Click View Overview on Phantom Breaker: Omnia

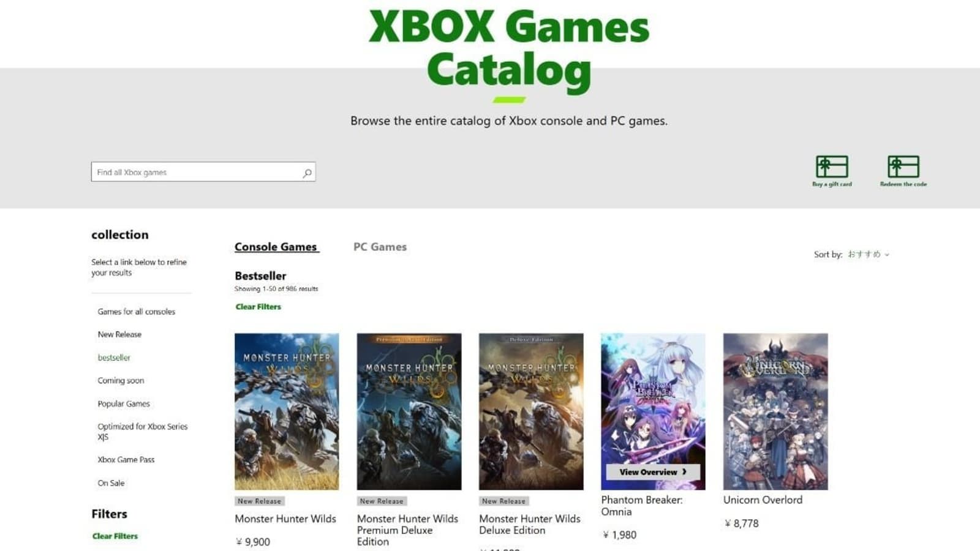(x=653, y=472)
